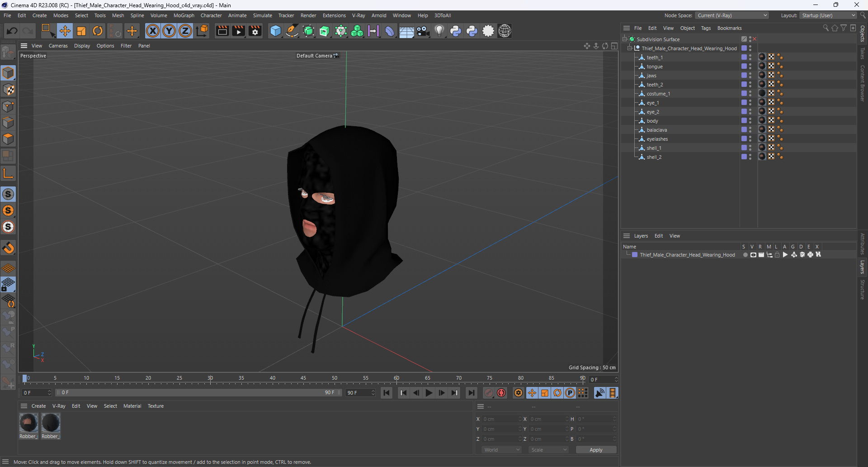Toggle X axis lock
This screenshot has width=868, height=467.
(153, 31)
